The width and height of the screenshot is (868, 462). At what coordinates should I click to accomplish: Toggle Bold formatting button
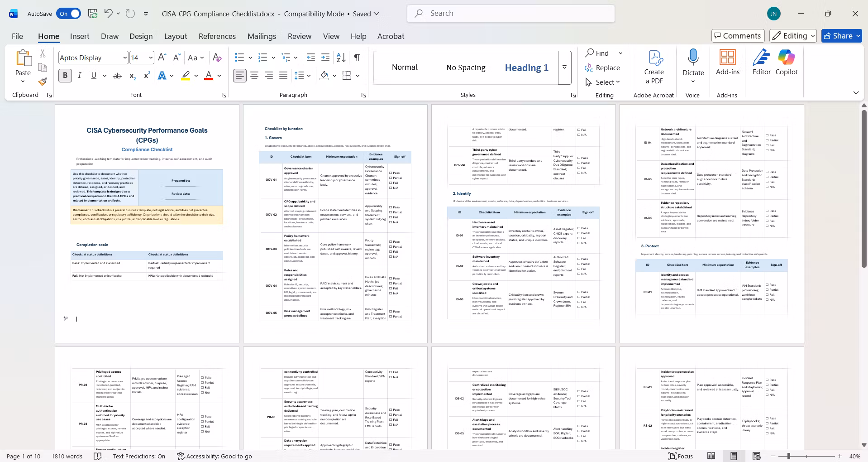pyautogui.click(x=65, y=76)
